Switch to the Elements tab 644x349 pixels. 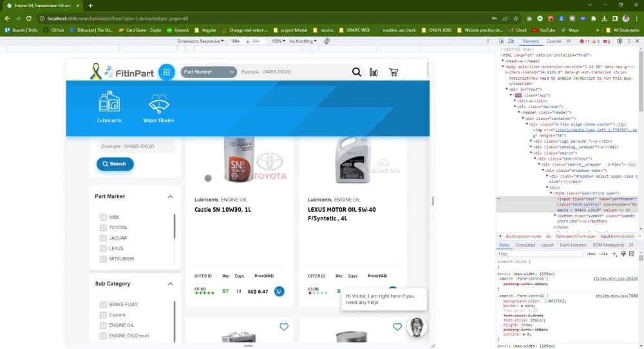coord(531,41)
